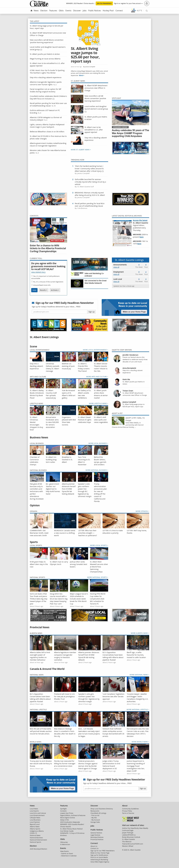Select 'No, it's a misuse of the current legislation'
Viewport: 179px width, 868px height.
[32, 281]
